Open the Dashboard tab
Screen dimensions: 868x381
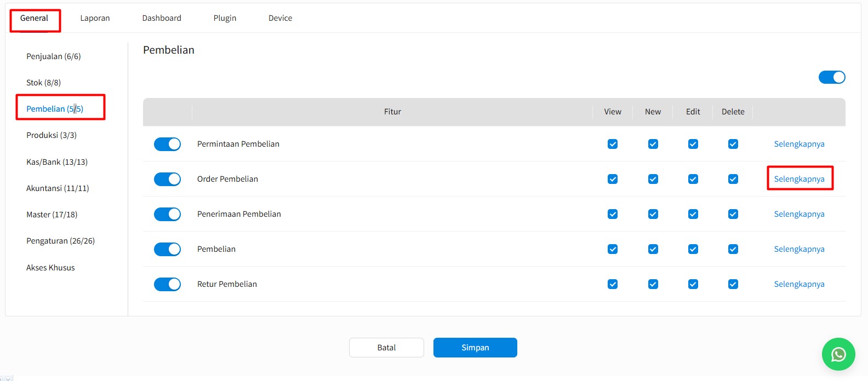point(162,18)
